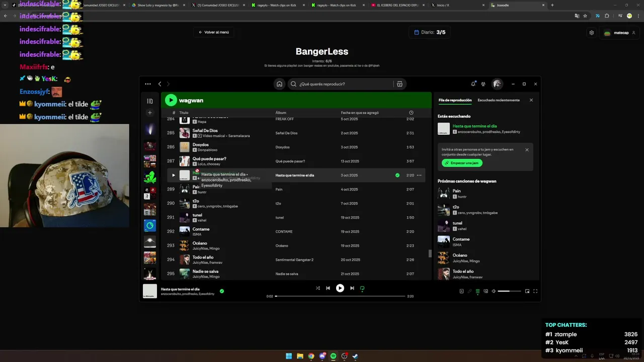Open Joseodle settings gear
This screenshot has width=644, height=362.
click(592, 33)
